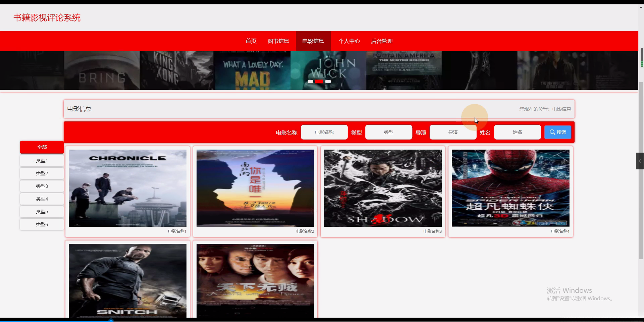Screen dimensions: 644x322
Task: Open the Shadow movie poster
Action: coord(383,188)
